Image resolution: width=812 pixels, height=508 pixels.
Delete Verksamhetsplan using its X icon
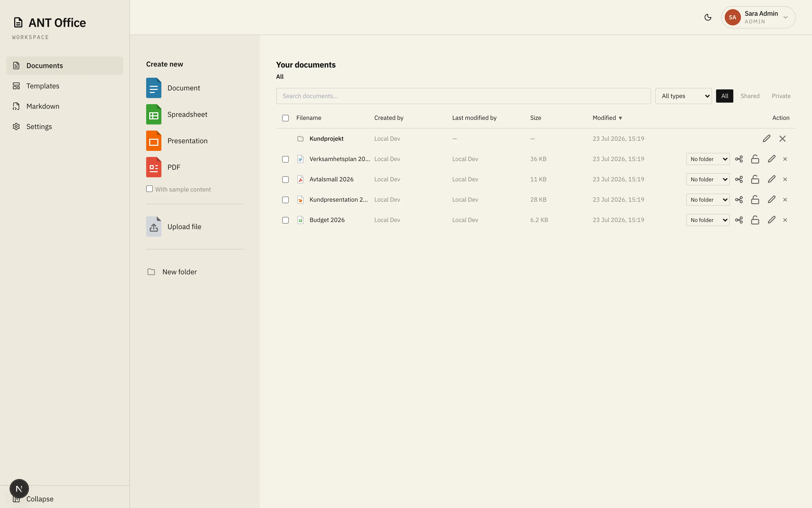[785, 159]
